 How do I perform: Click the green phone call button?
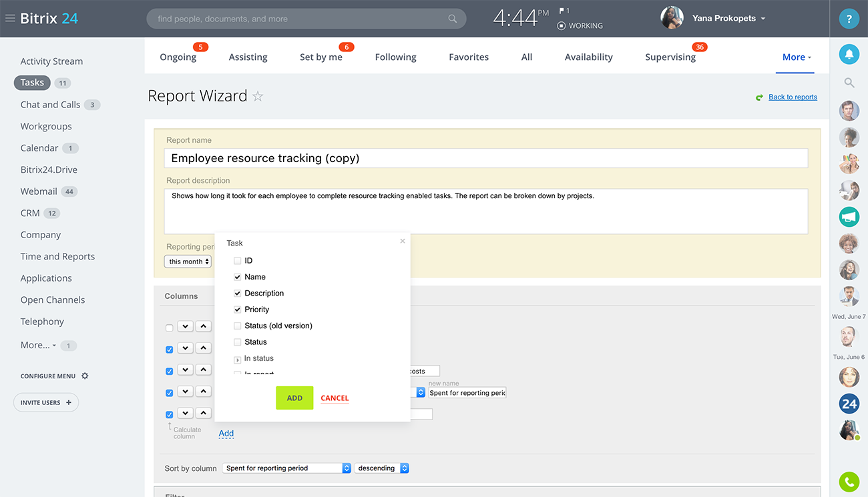tap(849, 482)
